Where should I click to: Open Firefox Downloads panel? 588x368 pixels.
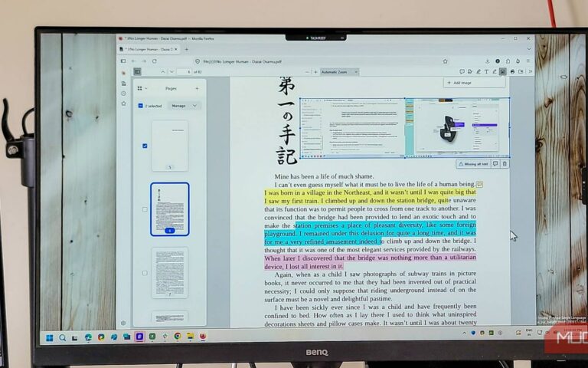coord(487,61)
